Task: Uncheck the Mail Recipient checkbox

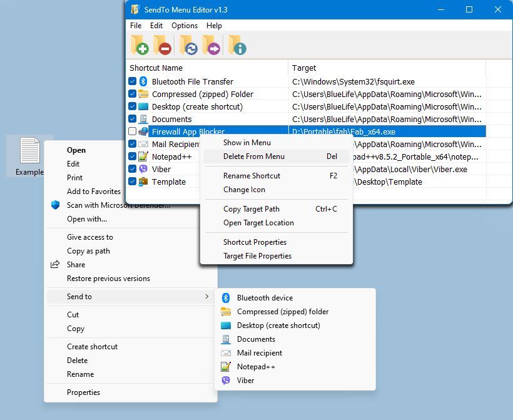Action: pyautogui.click(x=132, y=144)
